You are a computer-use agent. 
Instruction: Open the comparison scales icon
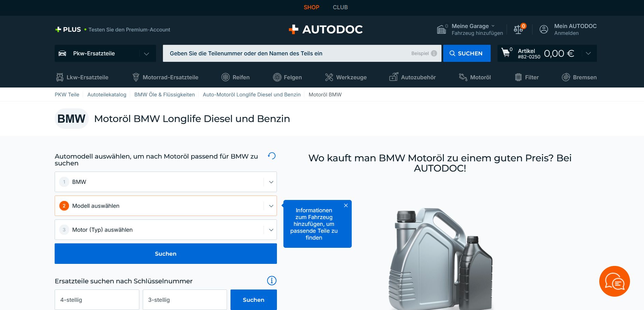pos(518,30)
